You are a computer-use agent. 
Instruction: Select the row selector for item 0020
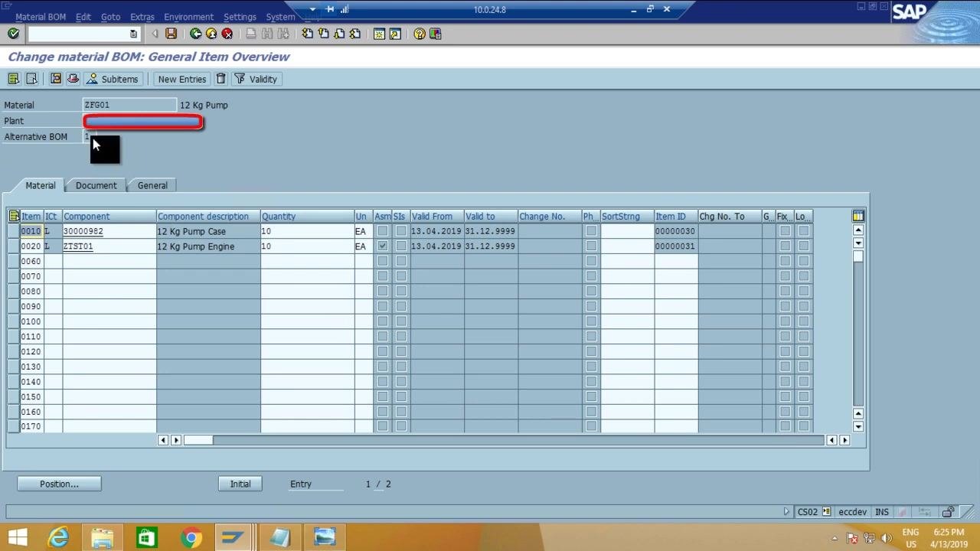14,246
